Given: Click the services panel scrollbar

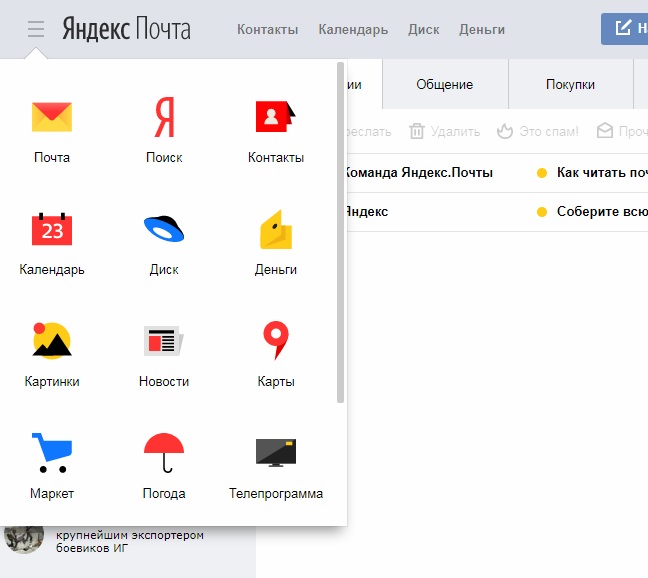Looking at the screenshot, I should pos(340,232).
